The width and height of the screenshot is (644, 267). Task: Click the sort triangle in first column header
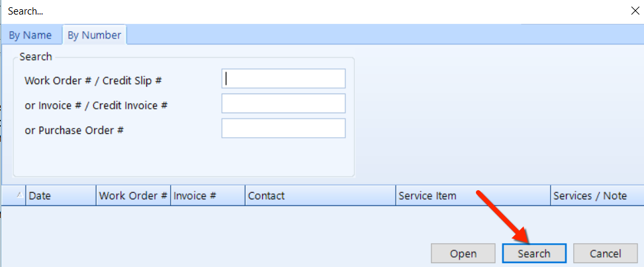pyautogui.click(x=19, y=195)
